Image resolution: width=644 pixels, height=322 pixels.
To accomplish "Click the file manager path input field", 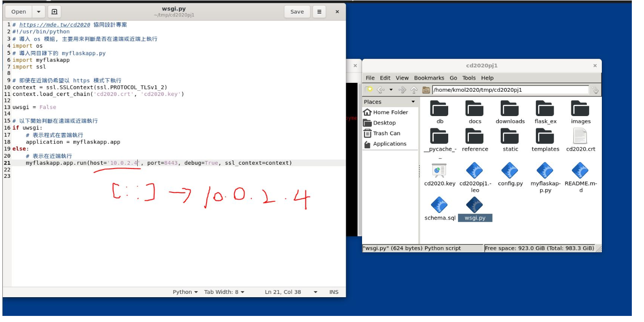I will tap(510, 90).
